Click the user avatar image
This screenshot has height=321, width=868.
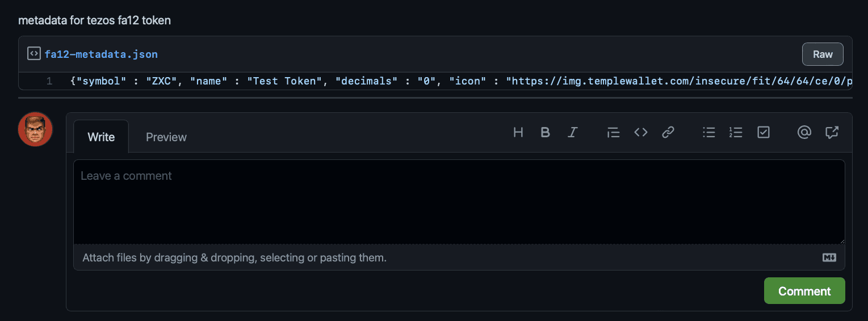coord(36,129)
